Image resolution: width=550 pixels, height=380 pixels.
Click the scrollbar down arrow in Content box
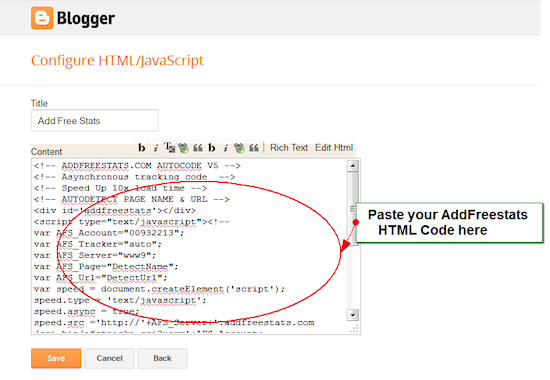[x=353, y=315]
